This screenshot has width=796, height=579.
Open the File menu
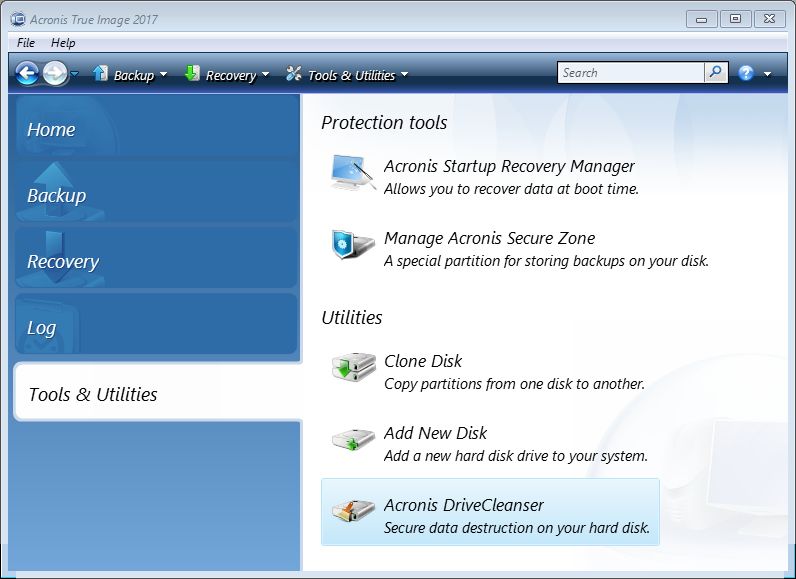(x=25, y=43)
